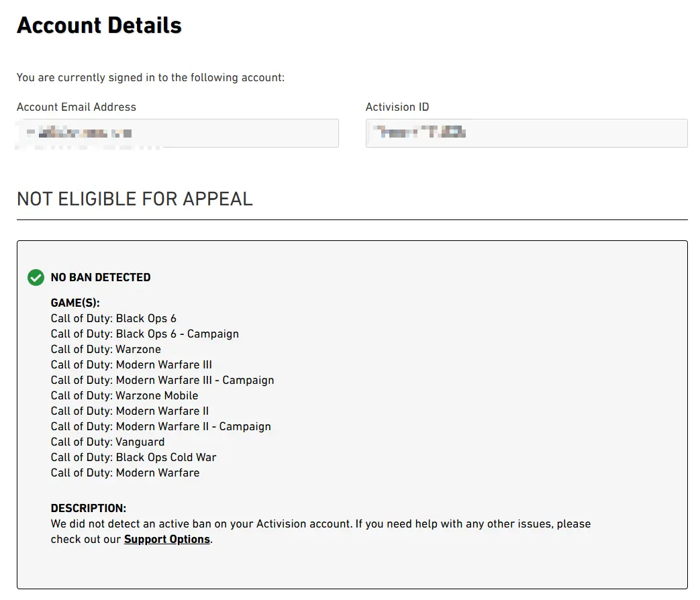Click the Modern Warfare III entry
Viewport: 700px width, 600px height.
132,364
